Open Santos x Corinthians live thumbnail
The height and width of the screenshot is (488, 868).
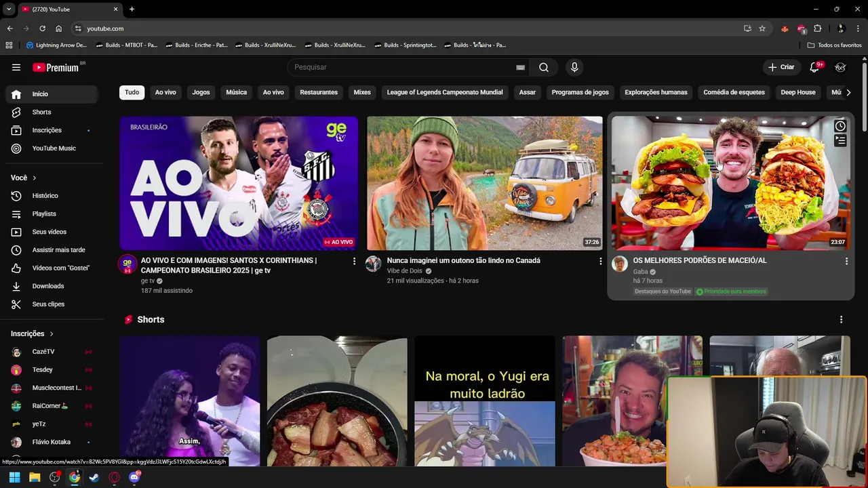tap(239, 183)
